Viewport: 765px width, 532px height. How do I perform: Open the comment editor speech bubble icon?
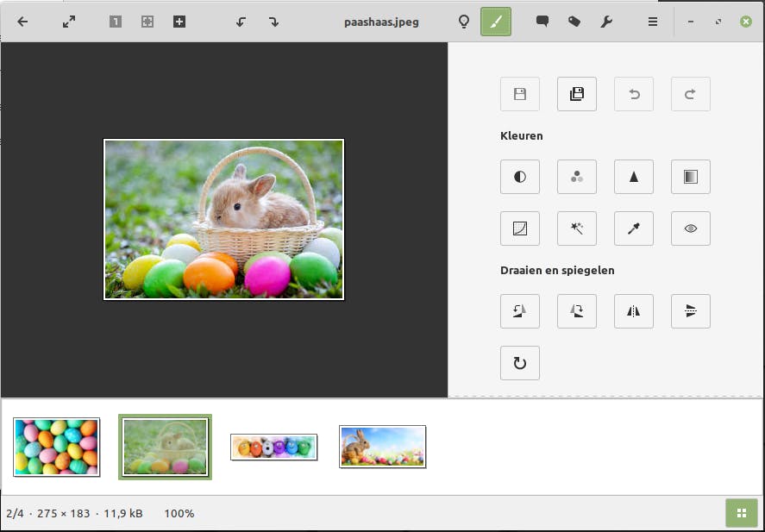click(x=542, y=22)
